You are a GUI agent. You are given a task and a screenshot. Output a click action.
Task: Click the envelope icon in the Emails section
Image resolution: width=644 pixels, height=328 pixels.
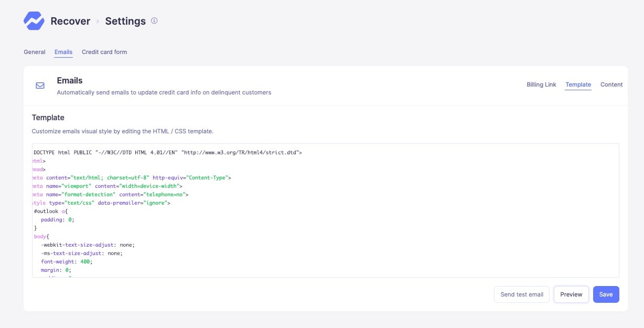(x=40, y=85)
